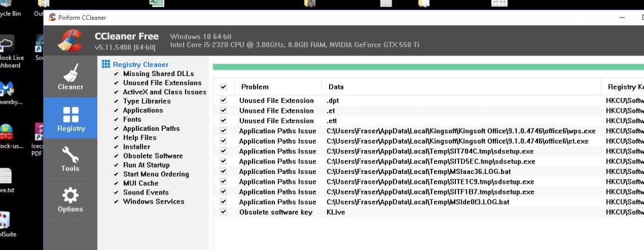Select the Registry sidebar icon
Viewport: 644px width, 250px height.
click(x=71, y=115)
